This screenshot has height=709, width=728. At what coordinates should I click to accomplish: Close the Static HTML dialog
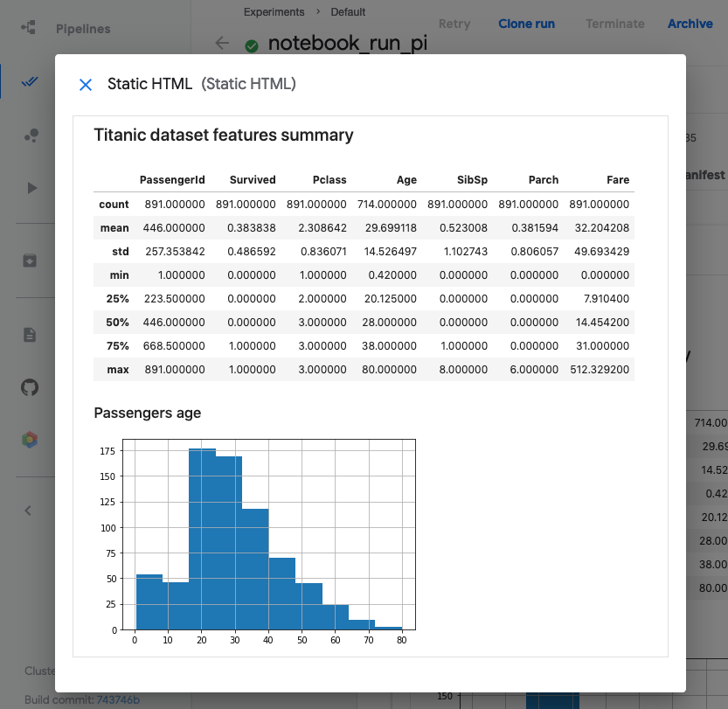pyautogui.click(x=86, y=84)
